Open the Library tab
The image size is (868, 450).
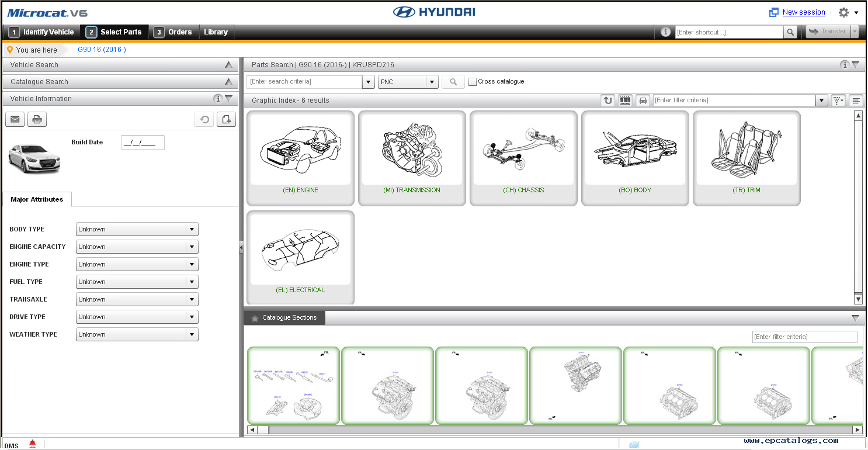(216, 32)
